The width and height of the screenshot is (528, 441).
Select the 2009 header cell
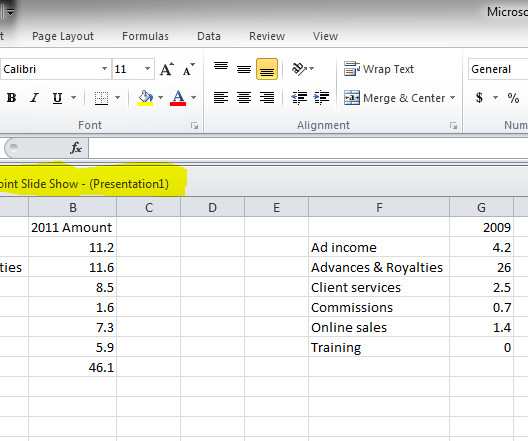(482, 227)
